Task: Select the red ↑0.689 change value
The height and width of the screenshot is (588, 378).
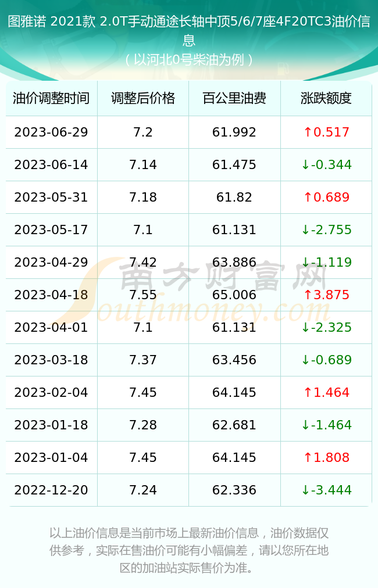Action: [326, 197]
